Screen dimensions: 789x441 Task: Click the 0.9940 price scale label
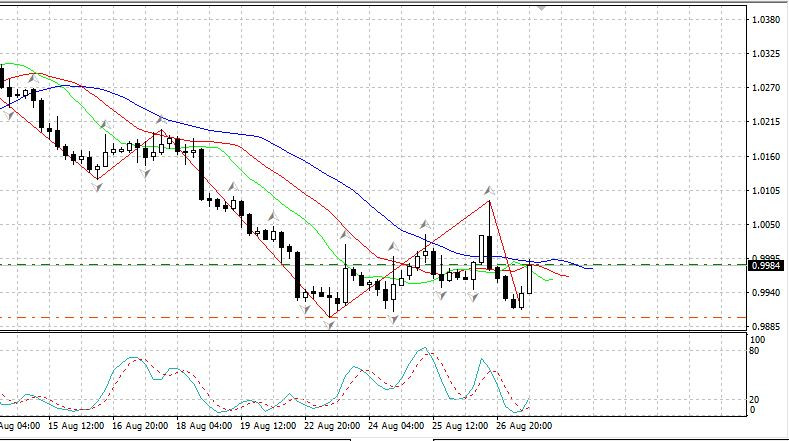point(765,294)
